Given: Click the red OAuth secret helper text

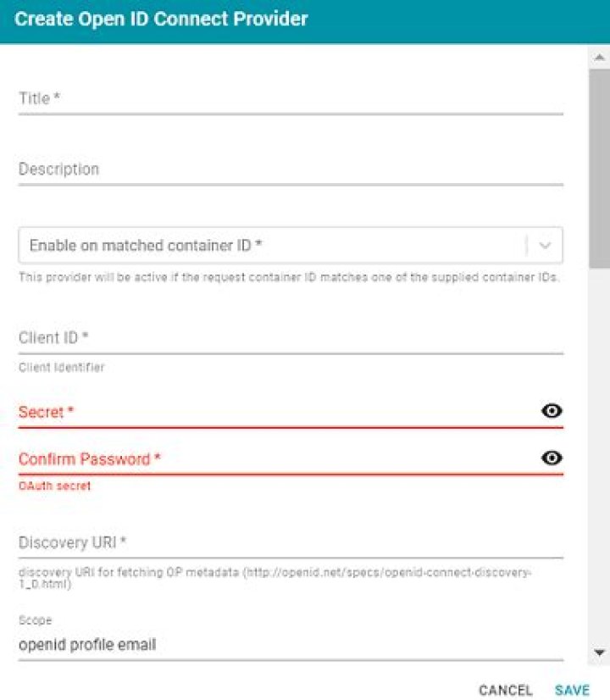Looking at the screenshot, I should click(x=54, y=486).
